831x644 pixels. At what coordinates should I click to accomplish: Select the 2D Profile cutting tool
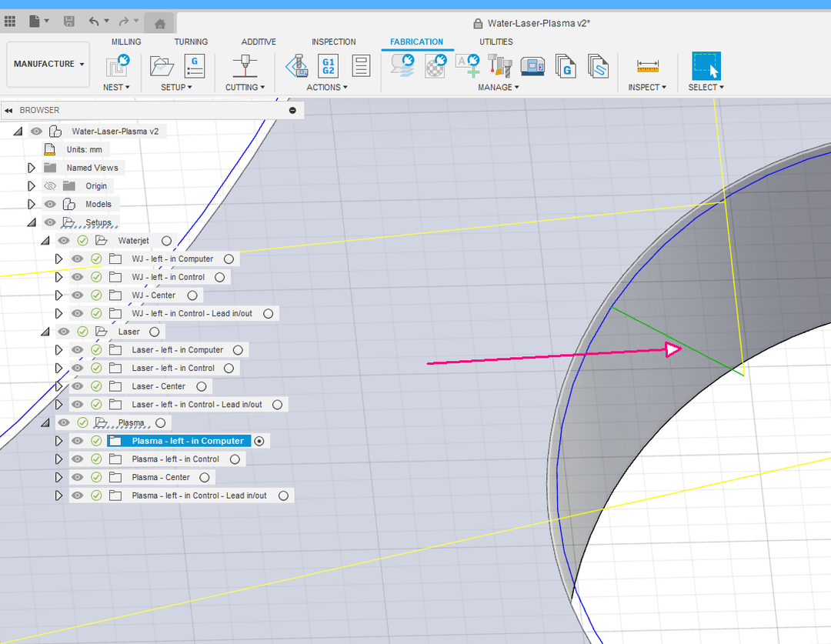pos(245,65)
